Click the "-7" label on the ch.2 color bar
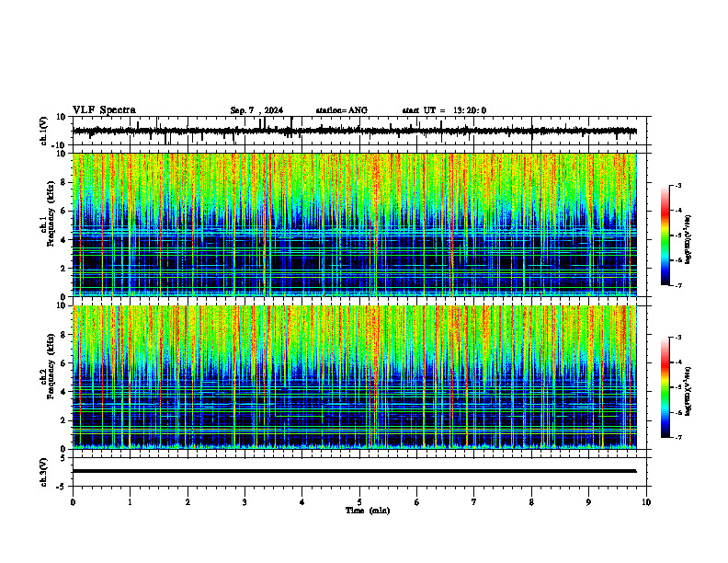Screen dimensions: 728x563 click(678, 437)
